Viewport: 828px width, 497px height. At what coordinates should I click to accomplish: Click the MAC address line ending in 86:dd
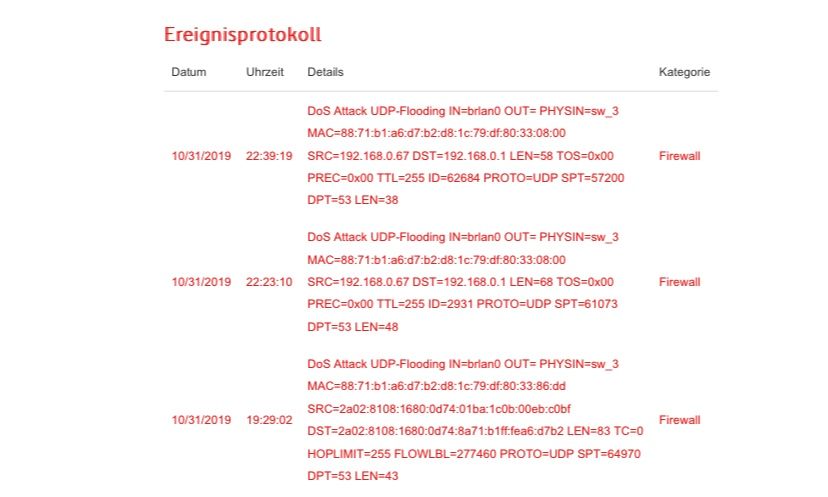(436, 385)
